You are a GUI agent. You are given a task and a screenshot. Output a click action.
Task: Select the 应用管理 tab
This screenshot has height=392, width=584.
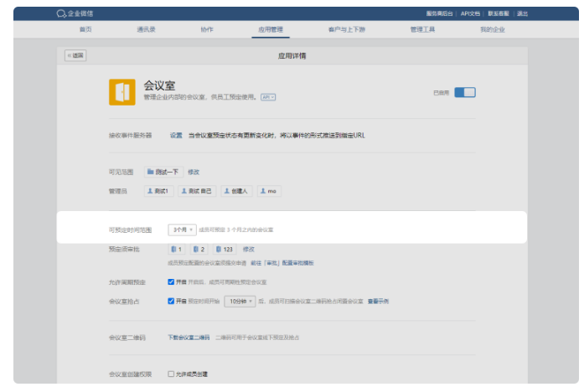tap(271, 29)
